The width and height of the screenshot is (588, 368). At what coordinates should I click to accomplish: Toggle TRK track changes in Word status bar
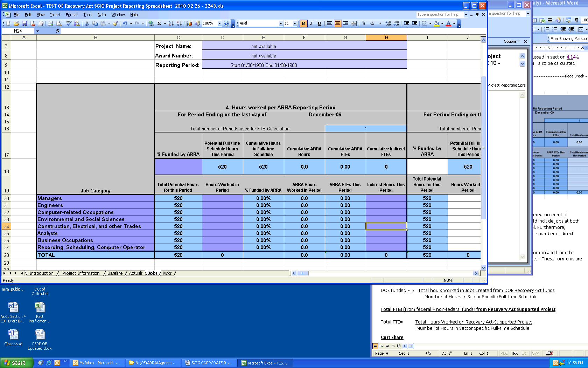[x=514, y=353]
